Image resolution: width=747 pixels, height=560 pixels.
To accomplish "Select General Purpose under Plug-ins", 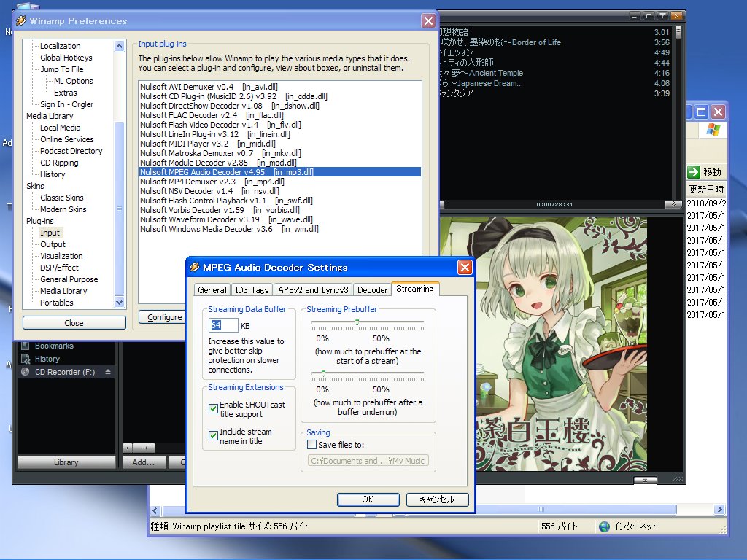I will [x=69, y=279].
